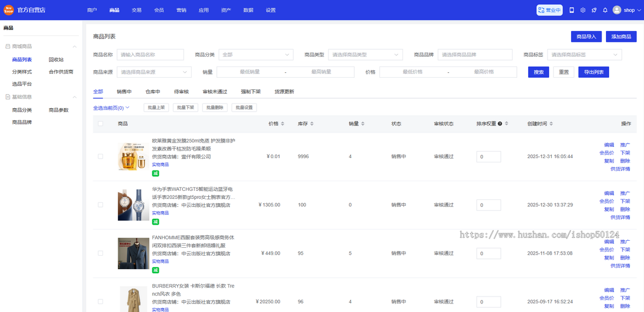644x312 pixels.
Task: Click the 商城商品 sidebar section icon
Action: coord(8,47)
